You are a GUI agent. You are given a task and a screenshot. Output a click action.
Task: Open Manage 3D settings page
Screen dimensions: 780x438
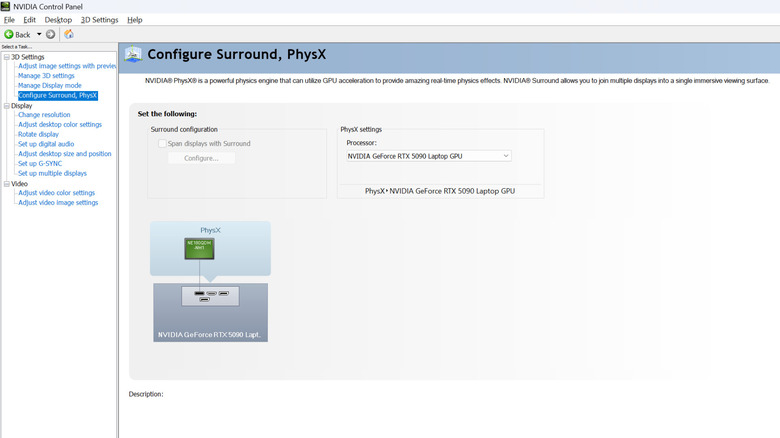click(x=46, y=76)
